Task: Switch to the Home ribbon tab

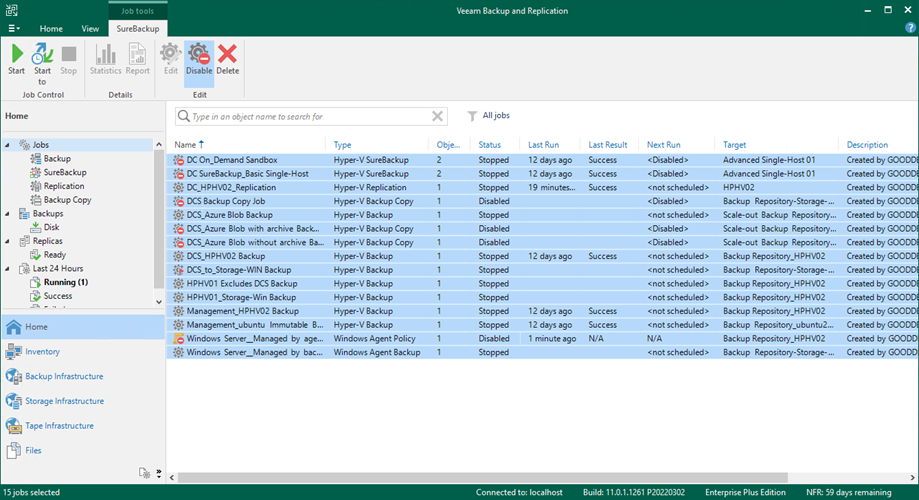Action: (x=51, y=28)
